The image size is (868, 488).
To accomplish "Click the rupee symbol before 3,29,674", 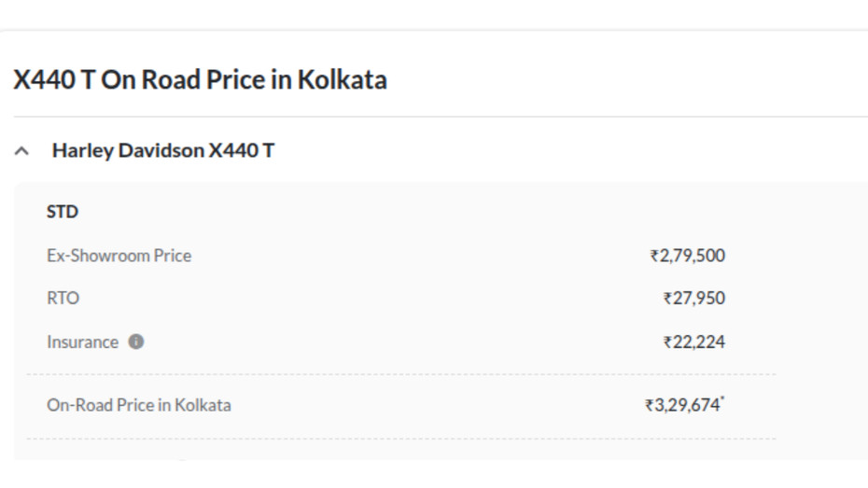I will point(649,405).
